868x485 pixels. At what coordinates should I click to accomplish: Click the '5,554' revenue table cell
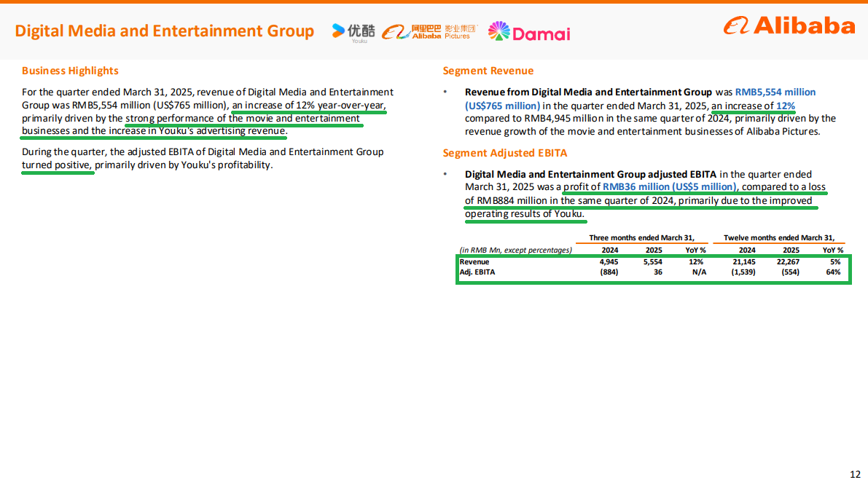(653, 262)
